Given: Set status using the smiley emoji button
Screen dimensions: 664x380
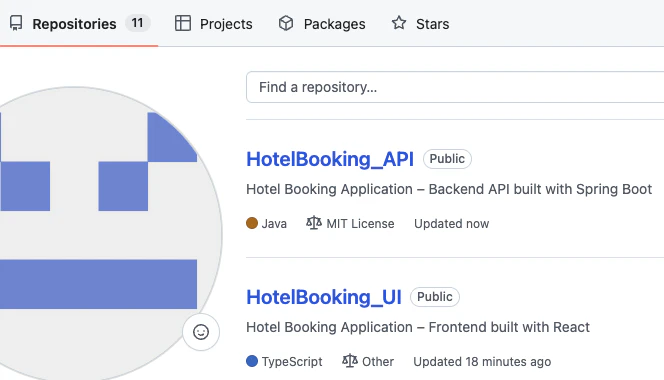Looking at the screenshot, I should 201,332.
